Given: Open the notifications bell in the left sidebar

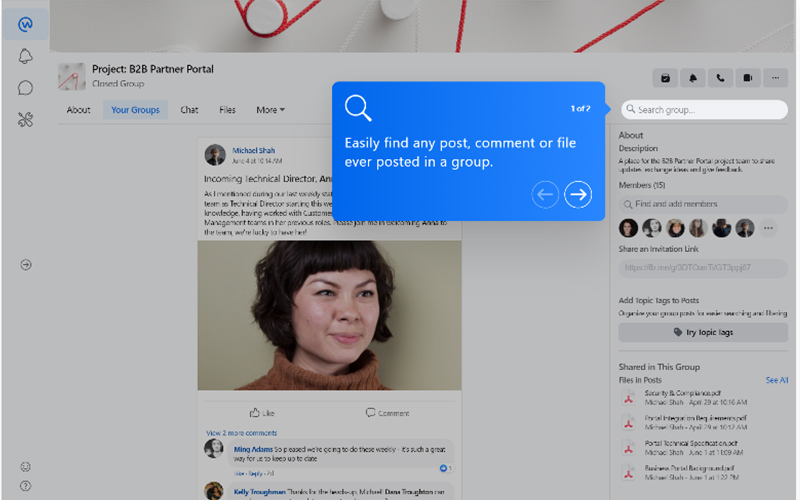Looking at the screenshot, I should coord(26,56).
